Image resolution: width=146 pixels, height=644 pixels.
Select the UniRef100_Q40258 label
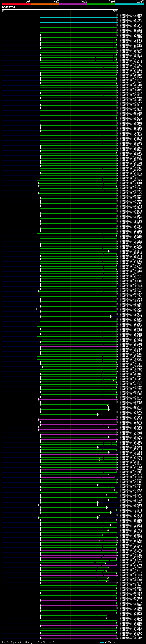pos(131,339)
